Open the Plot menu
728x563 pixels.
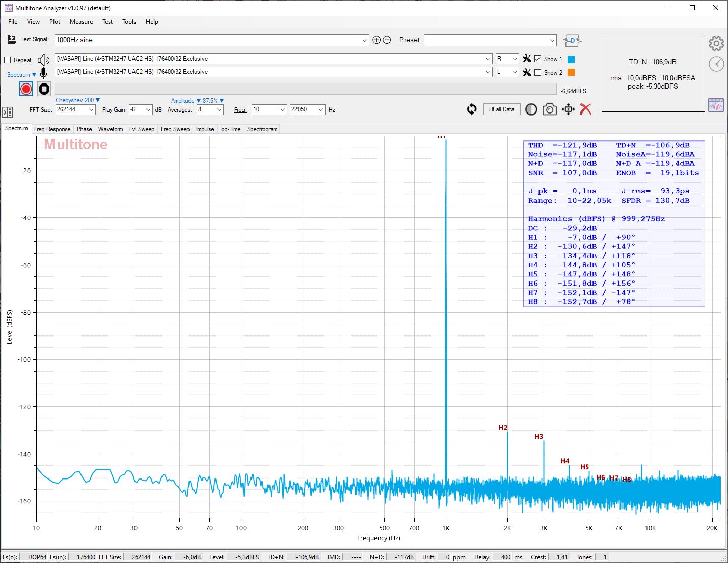pyautogui.click(x=55, y=22)
